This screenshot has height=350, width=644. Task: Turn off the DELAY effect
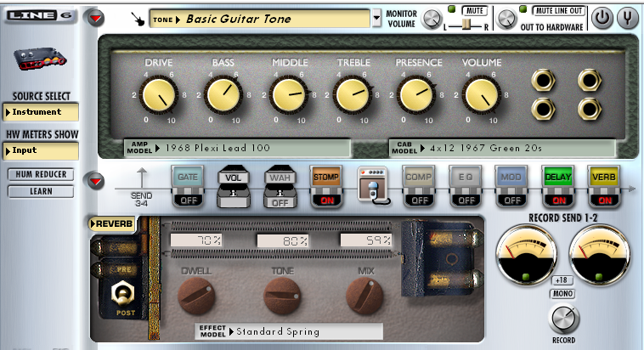[x=558, y=200]
